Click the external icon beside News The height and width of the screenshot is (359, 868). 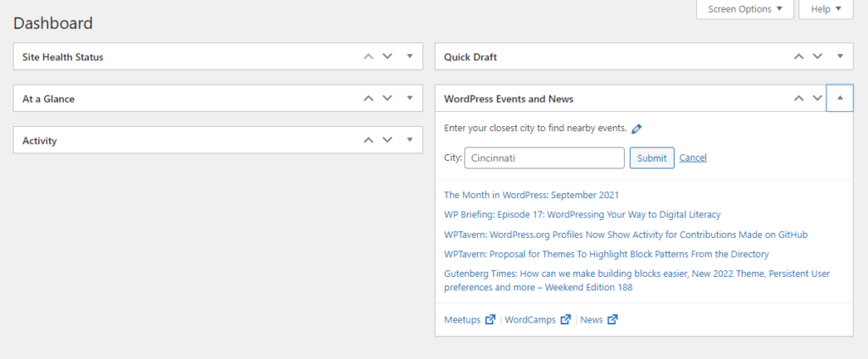click(x=612, y=320)
